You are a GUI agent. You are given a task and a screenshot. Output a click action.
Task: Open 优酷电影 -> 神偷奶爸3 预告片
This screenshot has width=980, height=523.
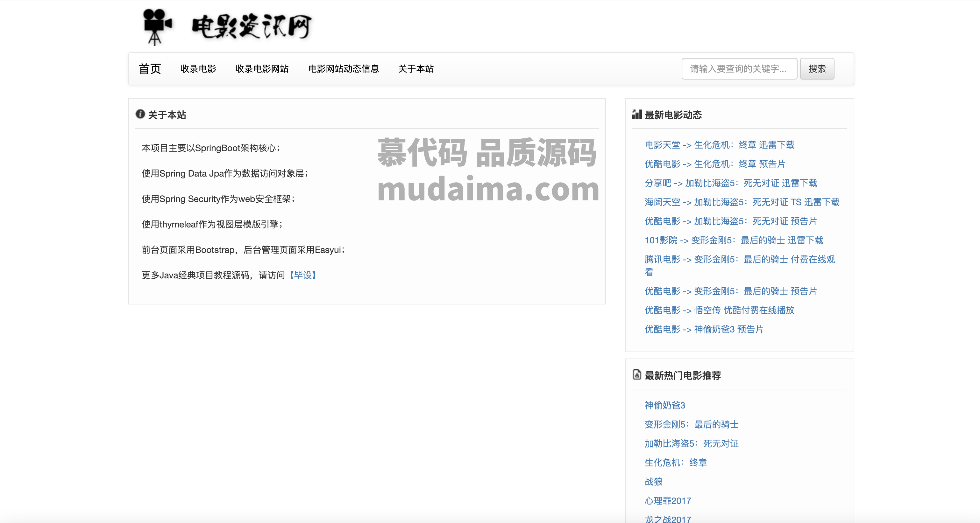[704, 329]
